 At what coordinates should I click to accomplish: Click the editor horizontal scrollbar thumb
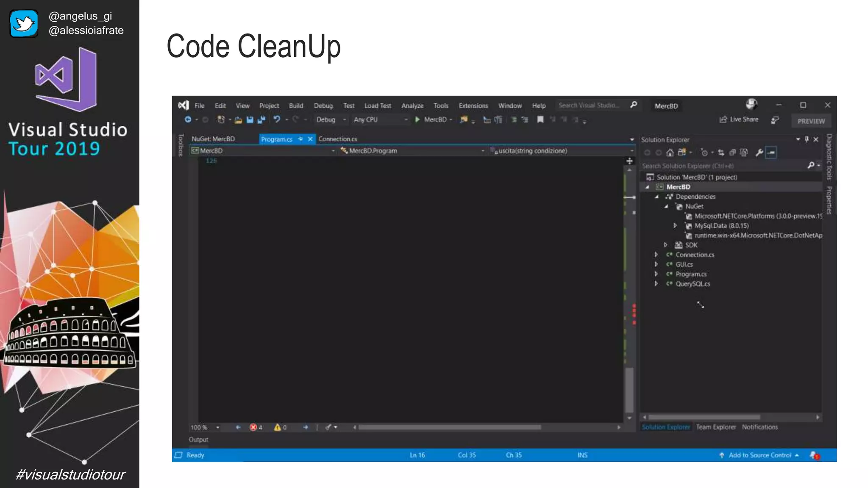(450, 427)
